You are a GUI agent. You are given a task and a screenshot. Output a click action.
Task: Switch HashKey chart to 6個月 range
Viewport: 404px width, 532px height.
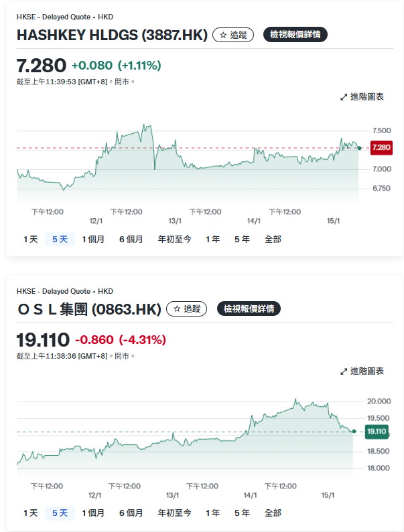coord(131,239)
